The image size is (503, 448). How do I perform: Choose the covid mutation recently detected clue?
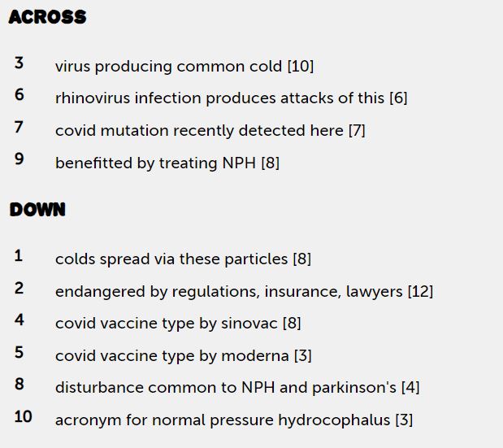(x=210, y=130)
